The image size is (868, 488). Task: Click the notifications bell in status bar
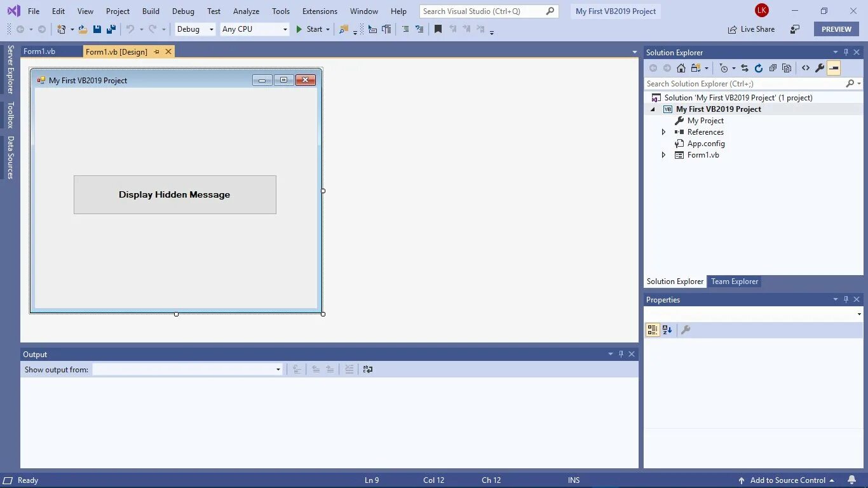coord(851,480)
